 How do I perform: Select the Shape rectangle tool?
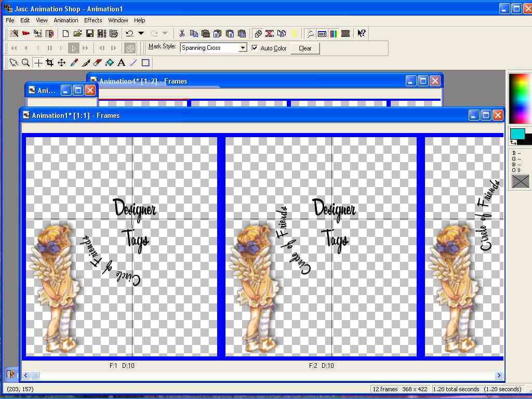[x=145, y=63]
